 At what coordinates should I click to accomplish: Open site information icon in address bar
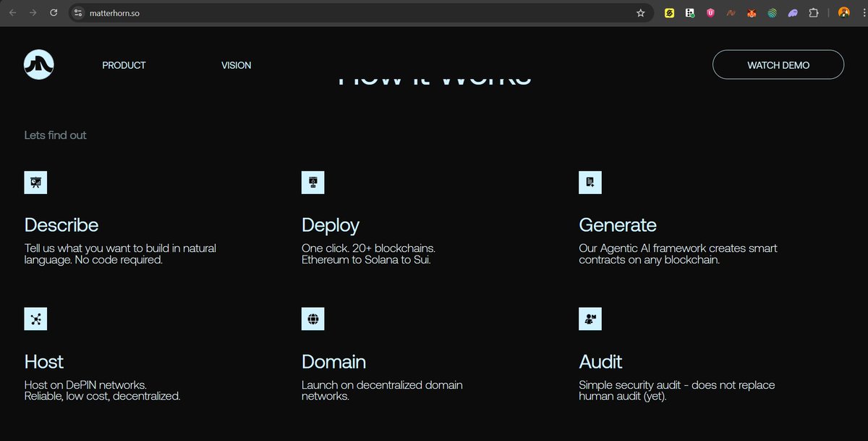coord(78,13)
